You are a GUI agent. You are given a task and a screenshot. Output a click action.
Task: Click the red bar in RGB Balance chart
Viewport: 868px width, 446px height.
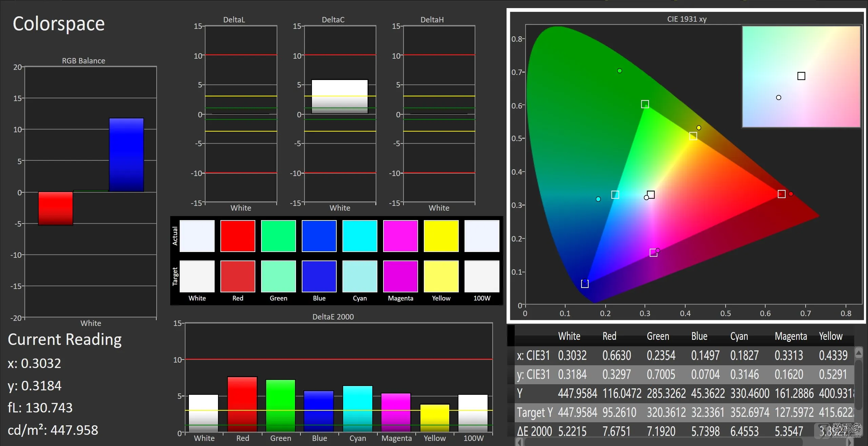(x=56, y=208)
